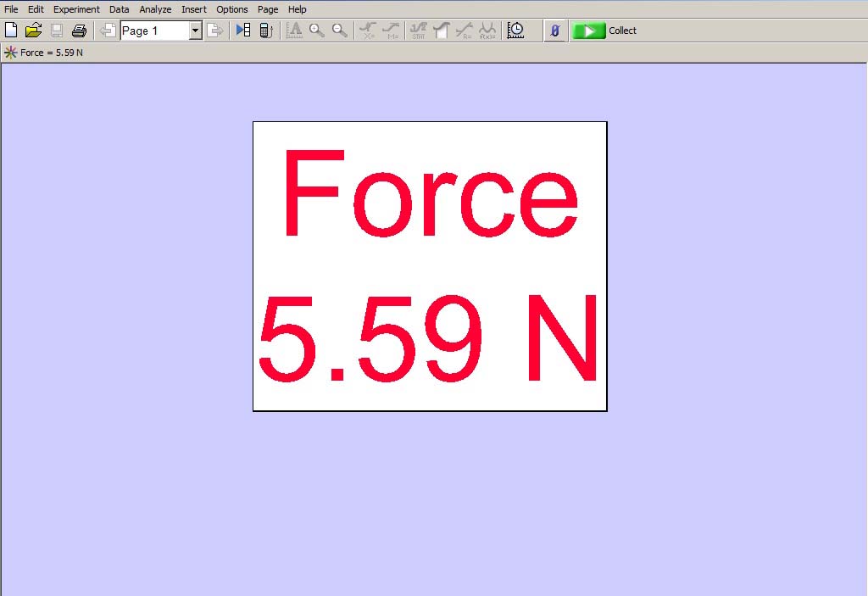Image resolution: width=868 pixels, height=596 pixels.
Task: Select the Curve Fit f(x)= icon
Action: pos(488,30)
